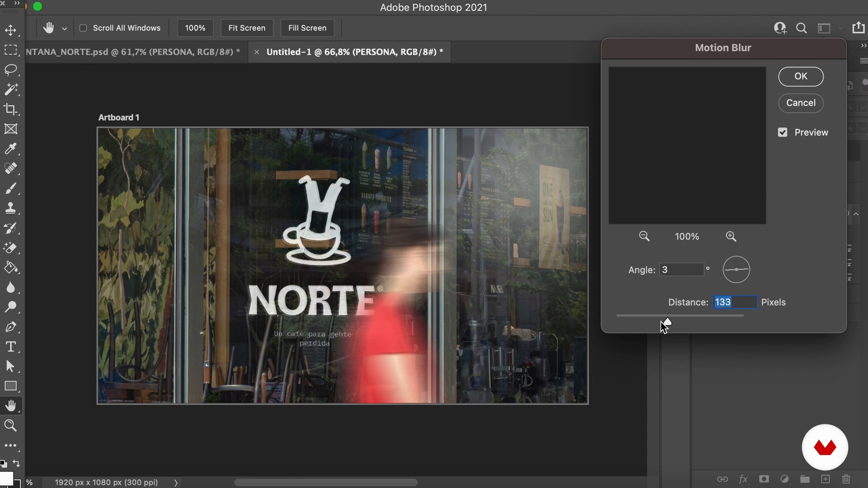Viewport: 868px width, 488px height.
Task: Zoom in the Motion Blur preview
Action: (x=731, y=236)
